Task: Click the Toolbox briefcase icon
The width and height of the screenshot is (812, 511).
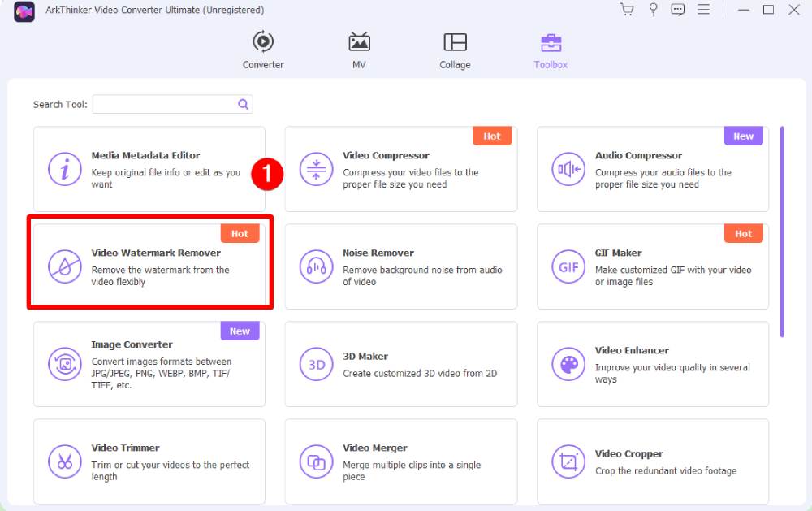Action: (551, 42)
